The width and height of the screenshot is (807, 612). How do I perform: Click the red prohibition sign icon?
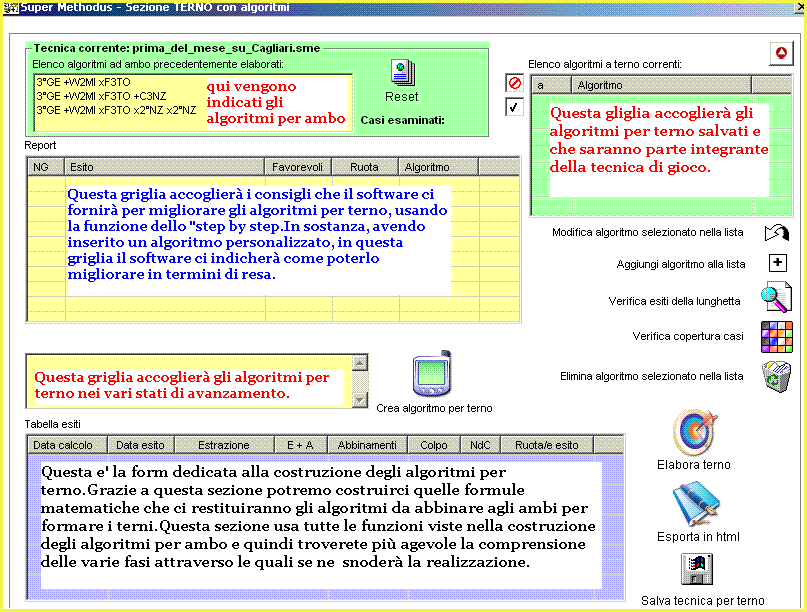(x=514, y=83)
